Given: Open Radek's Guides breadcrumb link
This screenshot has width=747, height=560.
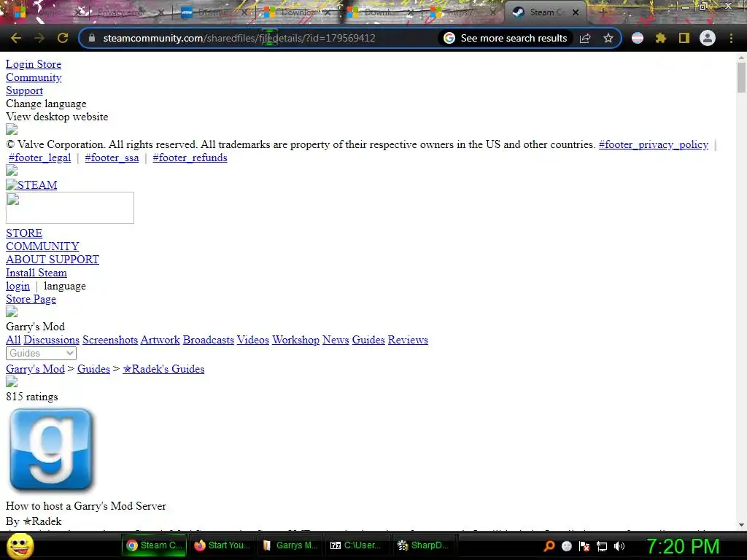Looking at the screenshot, I should [x=163, y=369].
